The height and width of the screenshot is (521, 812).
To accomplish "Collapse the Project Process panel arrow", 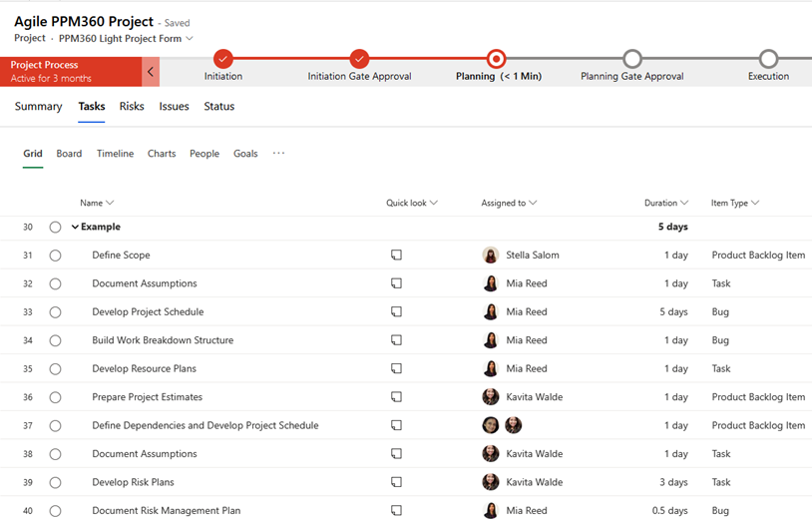I will coord(152,72).
